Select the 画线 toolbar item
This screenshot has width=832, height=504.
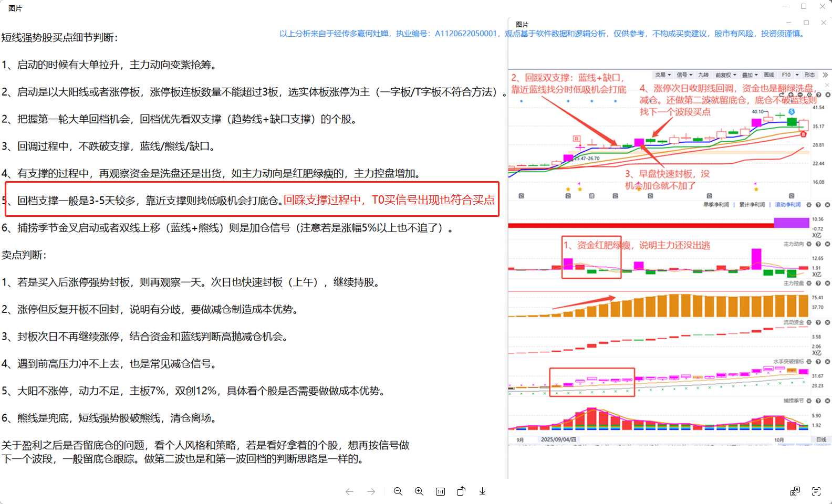point(769,75)
